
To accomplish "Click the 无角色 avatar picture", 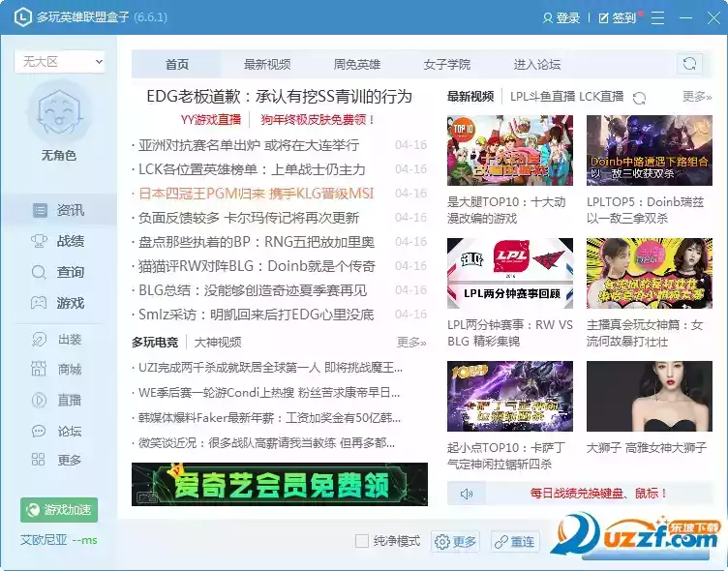I will click(x=58, y=113).
